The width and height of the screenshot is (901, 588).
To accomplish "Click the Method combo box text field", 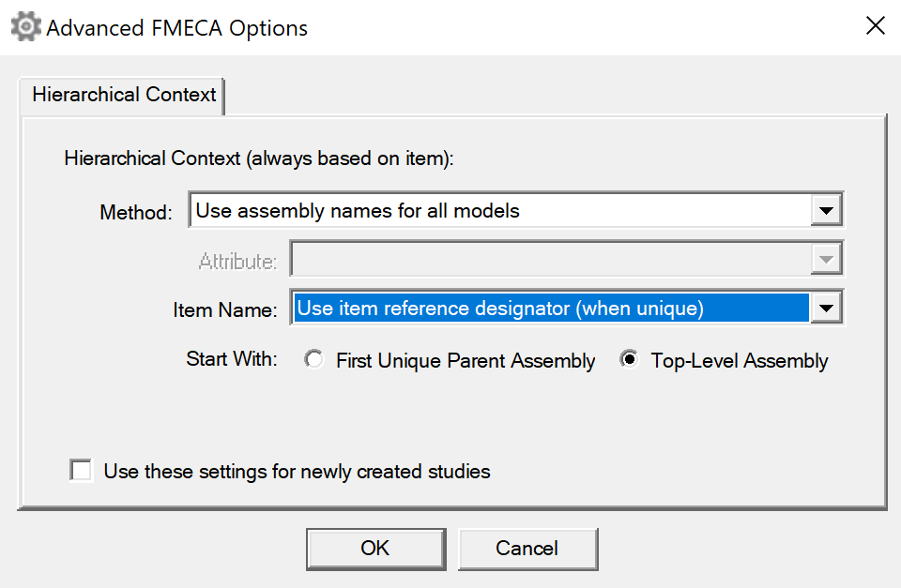I will coord(500,211).
